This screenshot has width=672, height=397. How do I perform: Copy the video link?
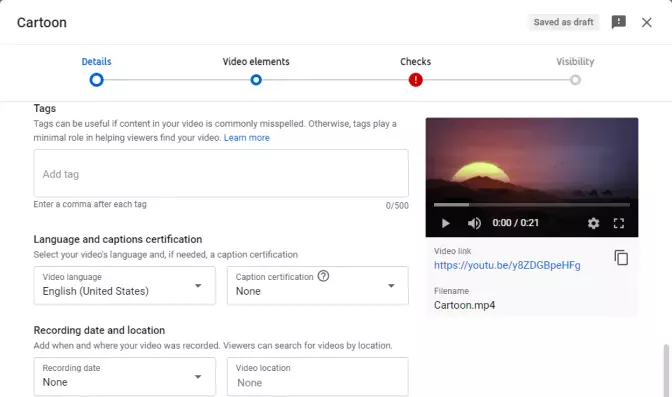coord(621,258)
